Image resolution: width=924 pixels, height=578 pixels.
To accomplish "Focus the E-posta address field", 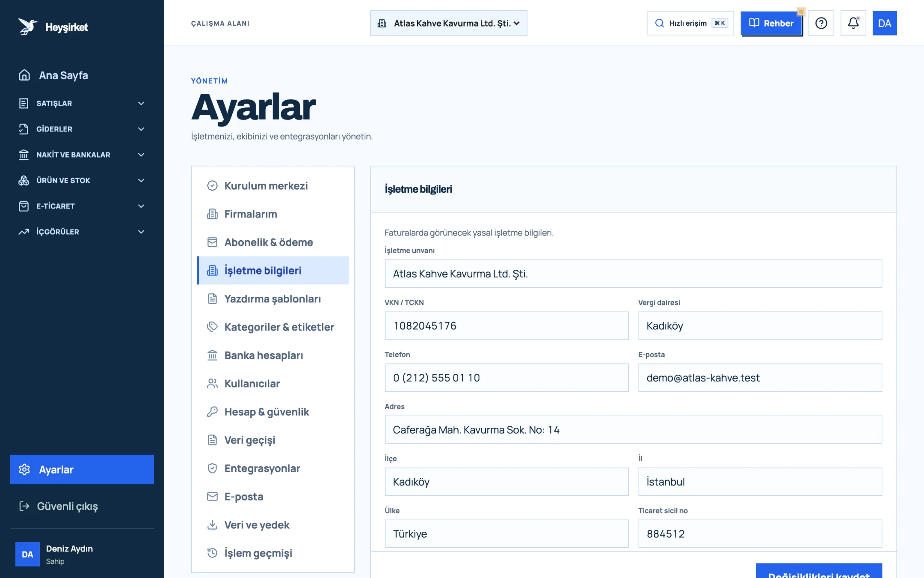I will tap(760, 378).
